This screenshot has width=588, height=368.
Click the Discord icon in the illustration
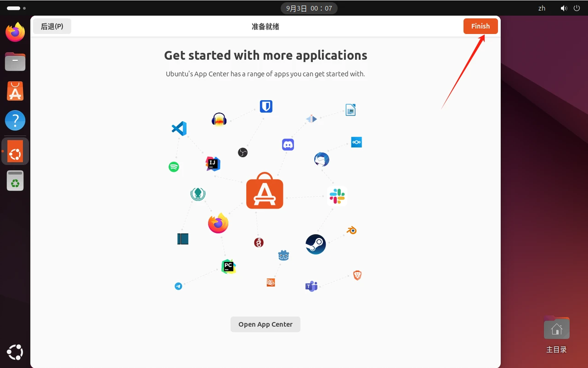coord(288,145)
